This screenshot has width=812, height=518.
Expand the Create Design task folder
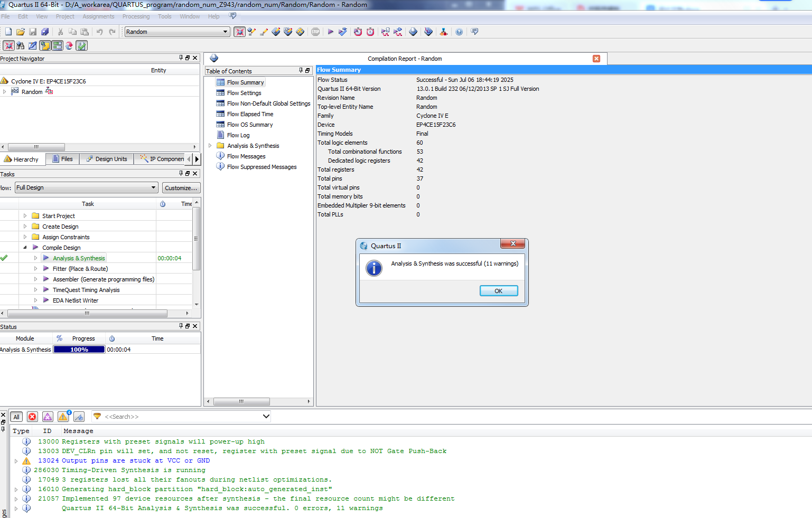coord(25,227)
